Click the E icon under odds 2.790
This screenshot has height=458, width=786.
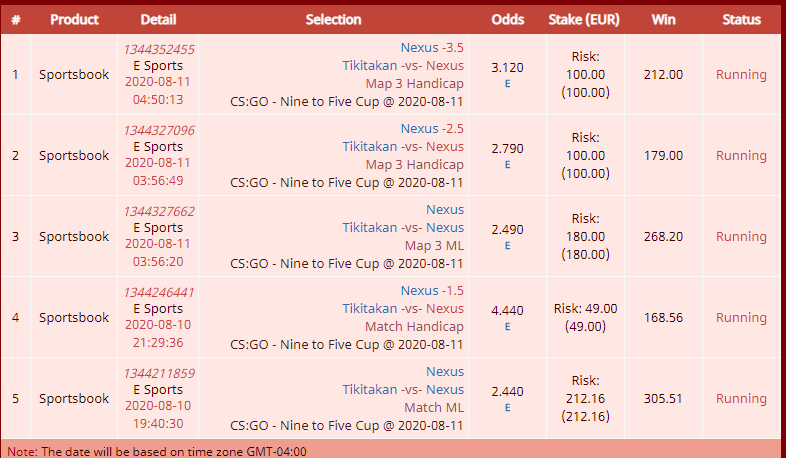point(507,164)
